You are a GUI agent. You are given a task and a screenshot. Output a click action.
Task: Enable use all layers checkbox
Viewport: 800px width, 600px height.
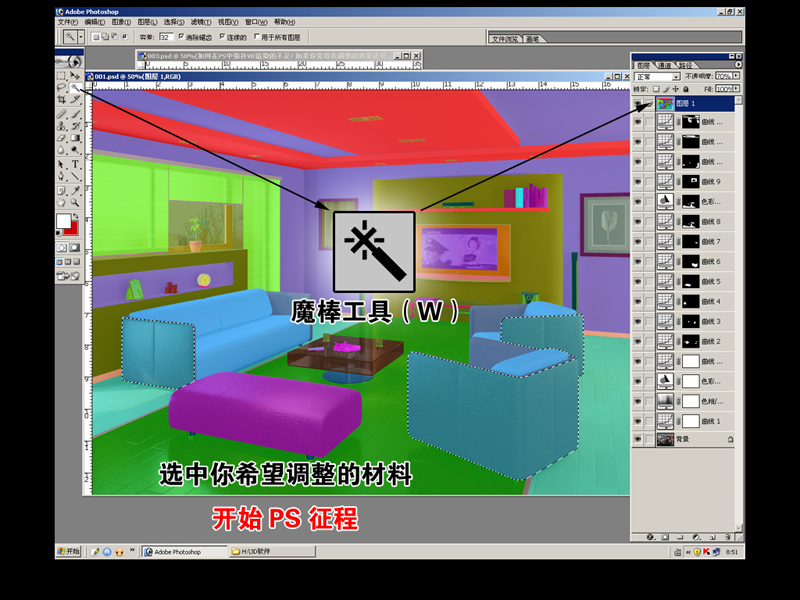pos(257,37)
